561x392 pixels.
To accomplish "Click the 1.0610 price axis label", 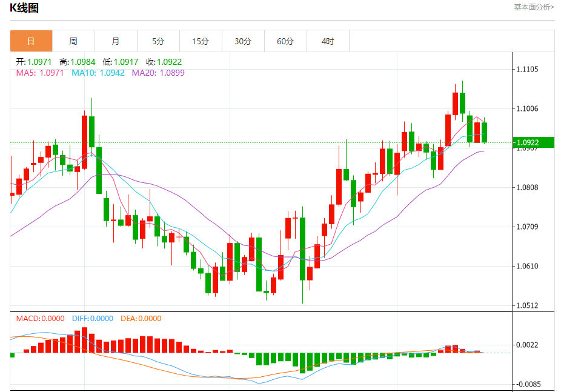I will pyautogui.click(x=527, y=266).
